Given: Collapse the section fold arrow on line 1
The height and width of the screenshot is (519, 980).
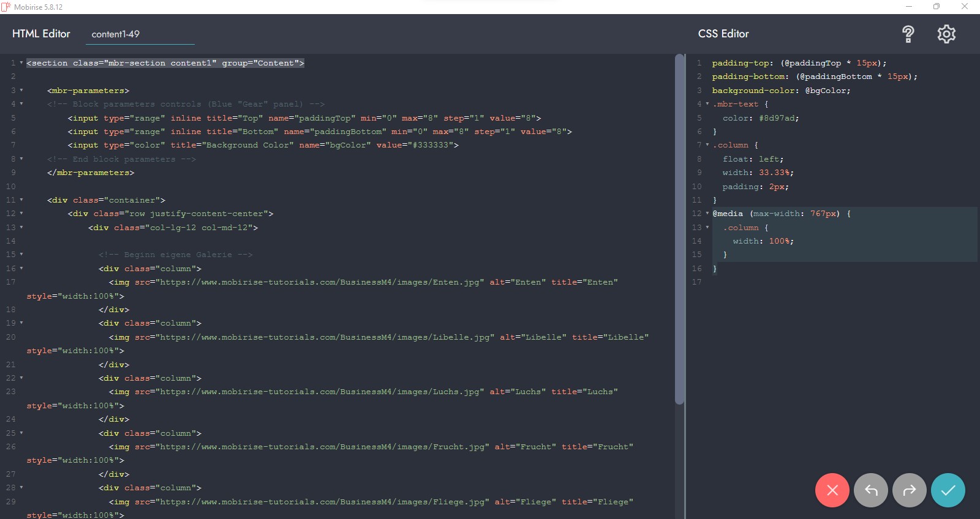Looking at the screenshot, I should click(x=21, y=63).
